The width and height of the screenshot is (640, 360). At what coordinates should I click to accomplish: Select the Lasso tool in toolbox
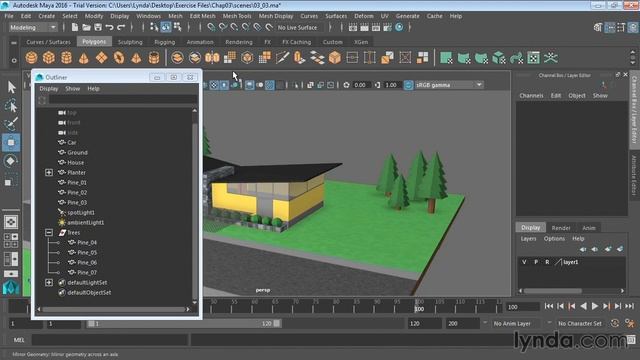(x=11, y=105)
